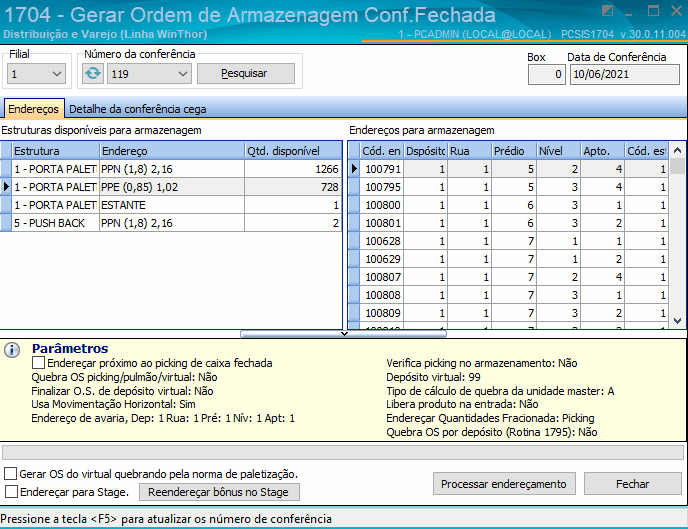The image size is (688, 529).
Task: Collapse the grid splitter chevron
Action: pyautogui.click(x=344, y=334)
